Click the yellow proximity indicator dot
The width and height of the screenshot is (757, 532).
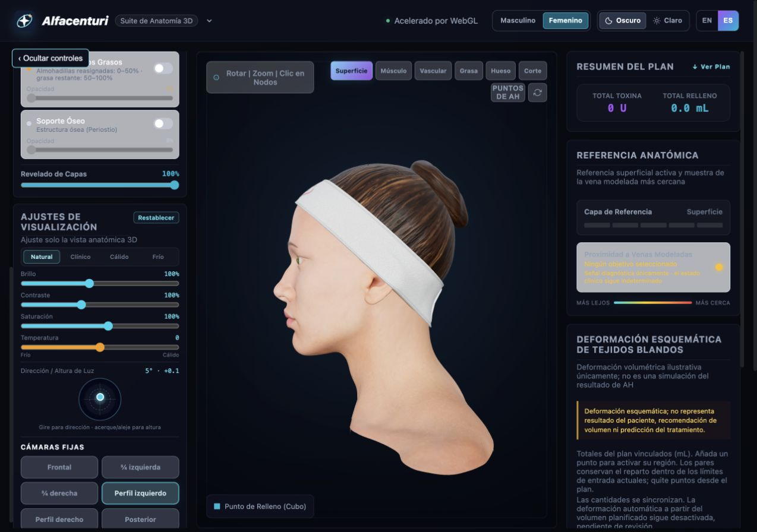coord(719,267)
